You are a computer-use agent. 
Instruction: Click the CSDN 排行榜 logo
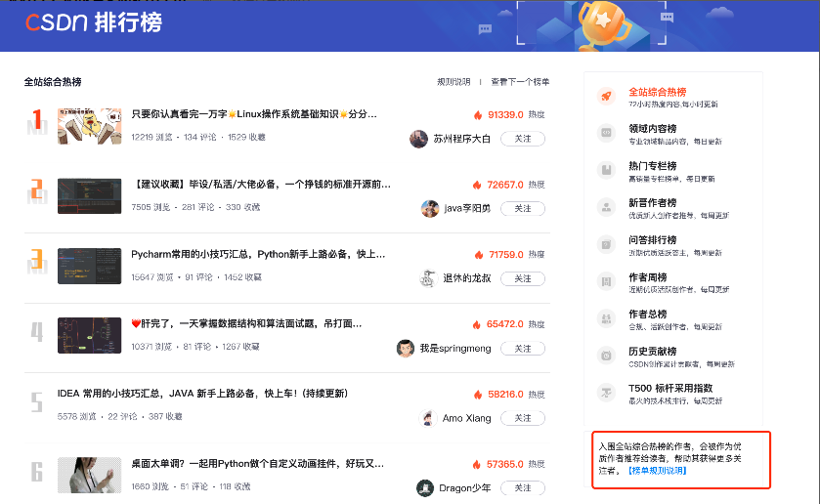tap(94, 23)
